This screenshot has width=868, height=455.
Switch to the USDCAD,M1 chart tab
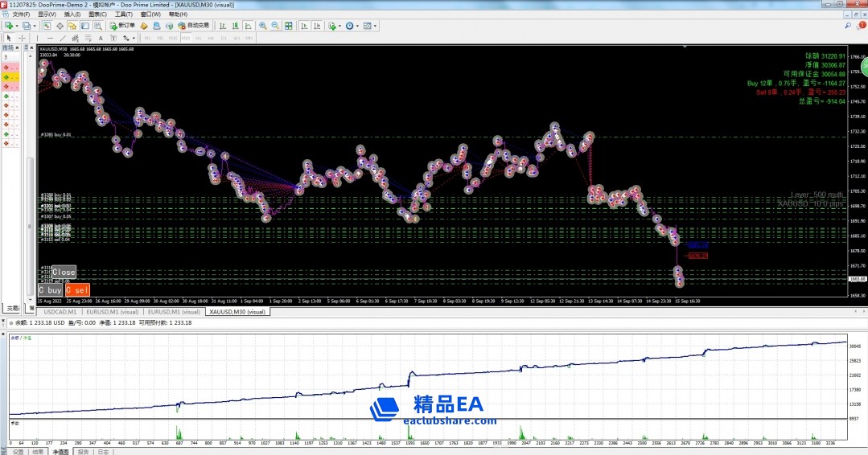tap(60, 311)
